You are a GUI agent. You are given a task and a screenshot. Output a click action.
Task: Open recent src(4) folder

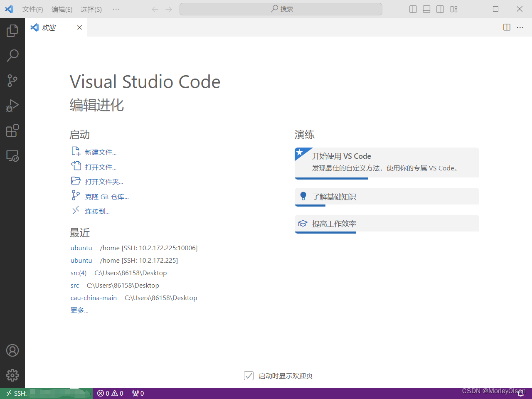pyautogui.click(x=79, y=273)
